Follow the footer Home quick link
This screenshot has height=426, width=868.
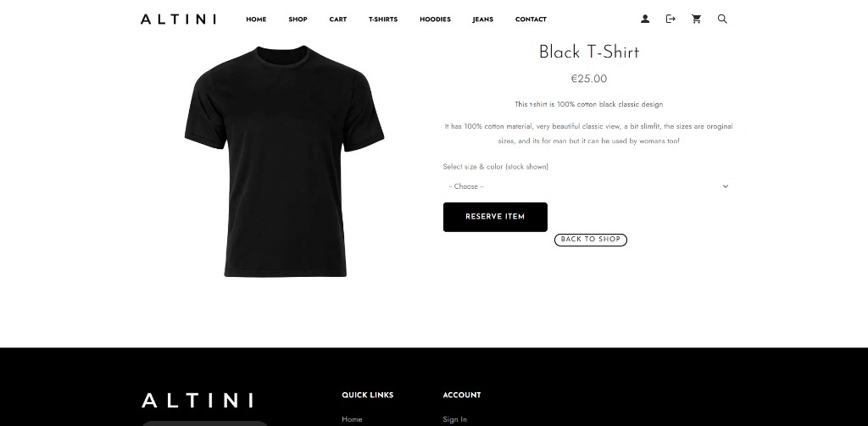[x=352, y=419]
